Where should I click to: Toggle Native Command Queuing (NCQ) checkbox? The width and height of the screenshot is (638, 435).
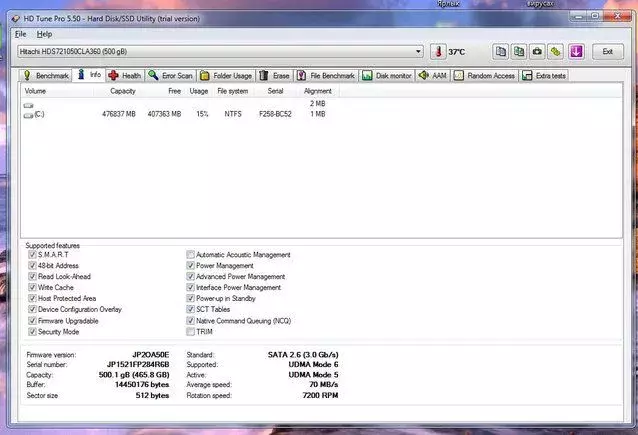coord(190,321)
